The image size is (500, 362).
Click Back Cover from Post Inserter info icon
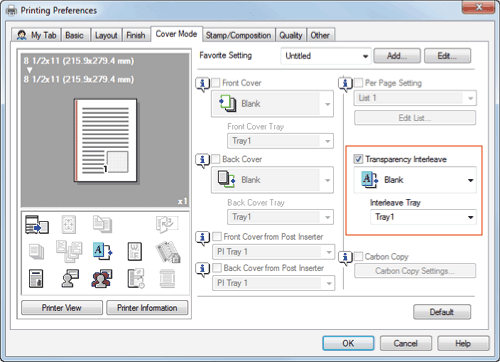(202, 269)
